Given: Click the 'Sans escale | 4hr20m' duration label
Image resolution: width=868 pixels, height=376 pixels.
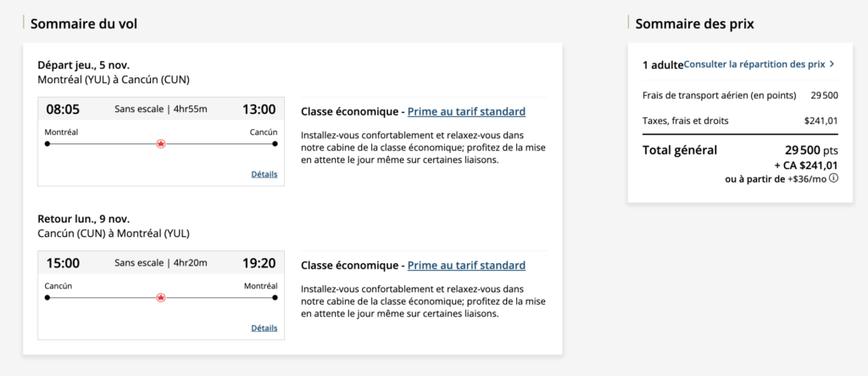Looking at the screenshot, I should [161, 263].
